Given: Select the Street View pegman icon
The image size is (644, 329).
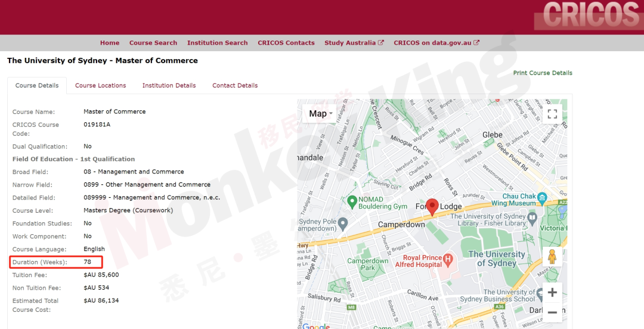Looking at the screenshot, I should point(552,257).
